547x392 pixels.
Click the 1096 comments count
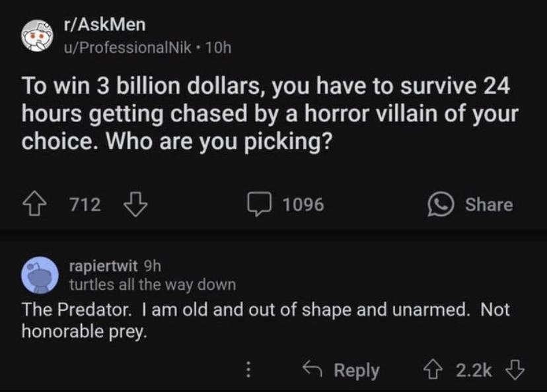pos(303,205)
